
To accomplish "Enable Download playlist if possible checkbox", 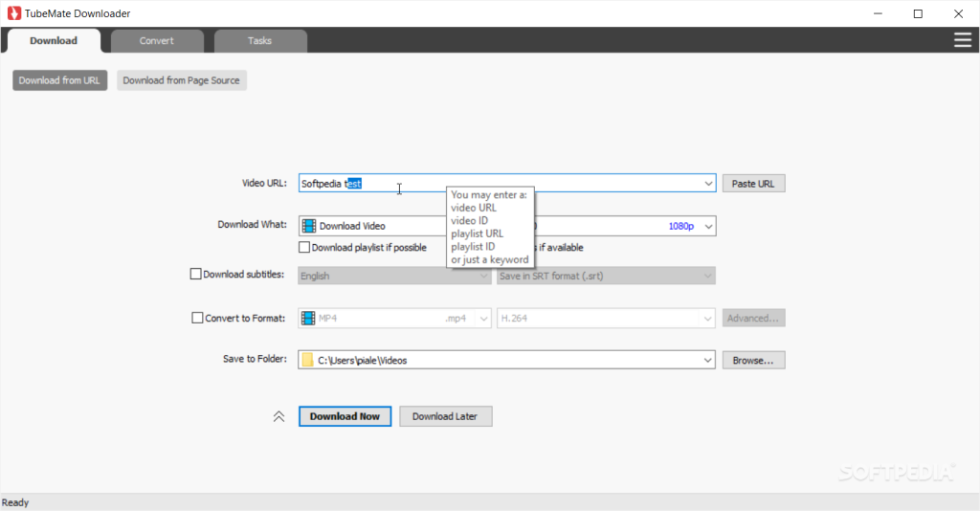I will pos(304,248).
